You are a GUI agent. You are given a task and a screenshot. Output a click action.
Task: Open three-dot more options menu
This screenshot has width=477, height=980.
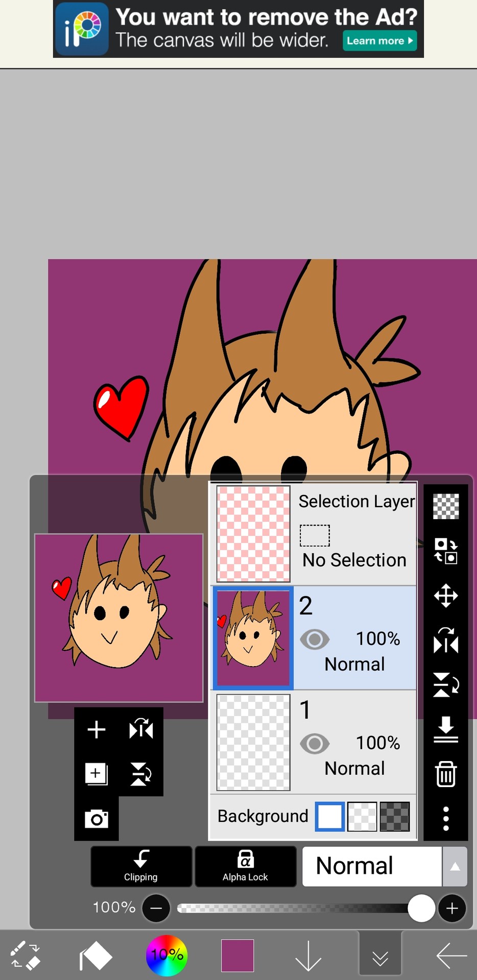(x=446, y=818)
